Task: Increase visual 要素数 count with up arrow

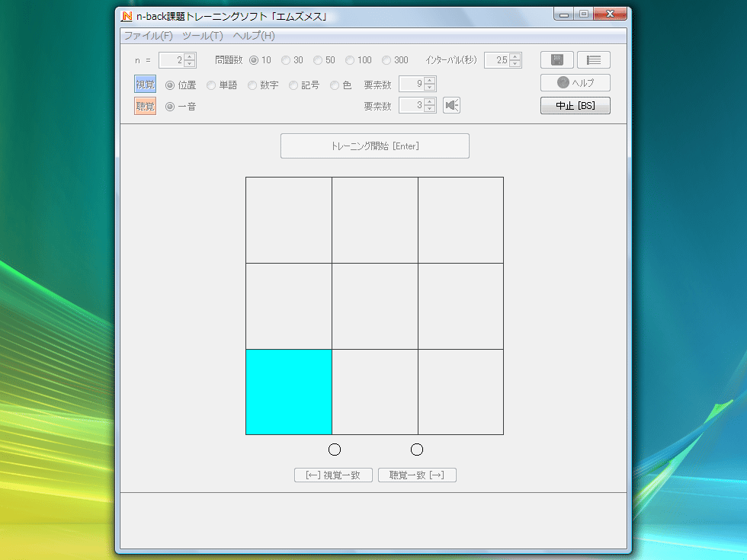Action: point(430,81)
